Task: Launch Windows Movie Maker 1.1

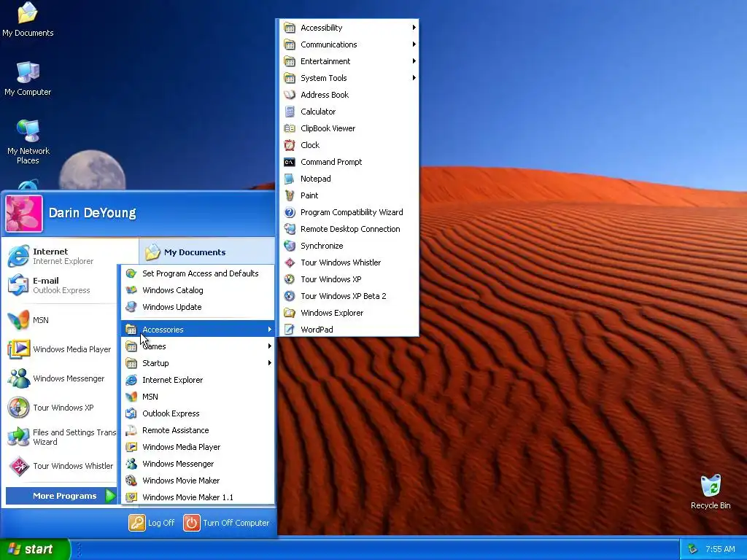Action: click(198, 497)
